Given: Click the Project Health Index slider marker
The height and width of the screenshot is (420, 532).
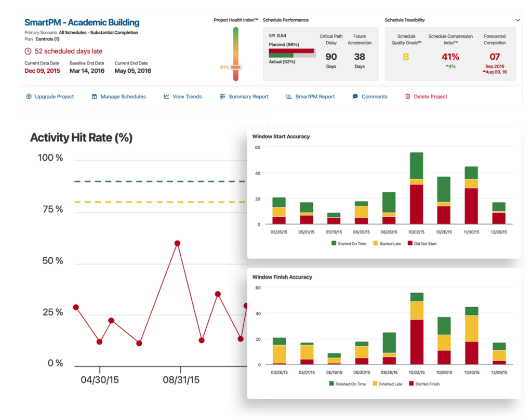Looking at the screenshot, I should [236, 67].
